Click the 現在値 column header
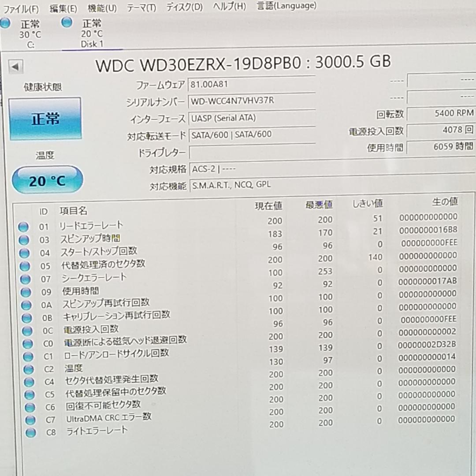476x476 pixels. [x=268, y=206]
